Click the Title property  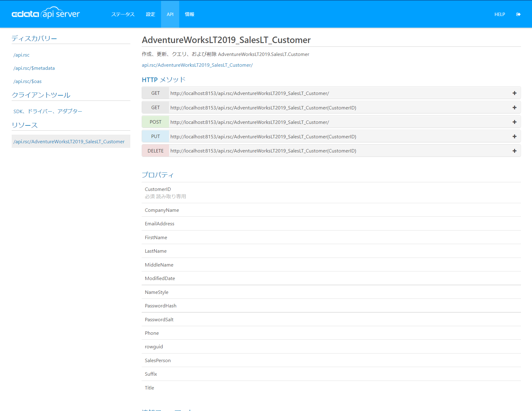(x=150, y=388)
